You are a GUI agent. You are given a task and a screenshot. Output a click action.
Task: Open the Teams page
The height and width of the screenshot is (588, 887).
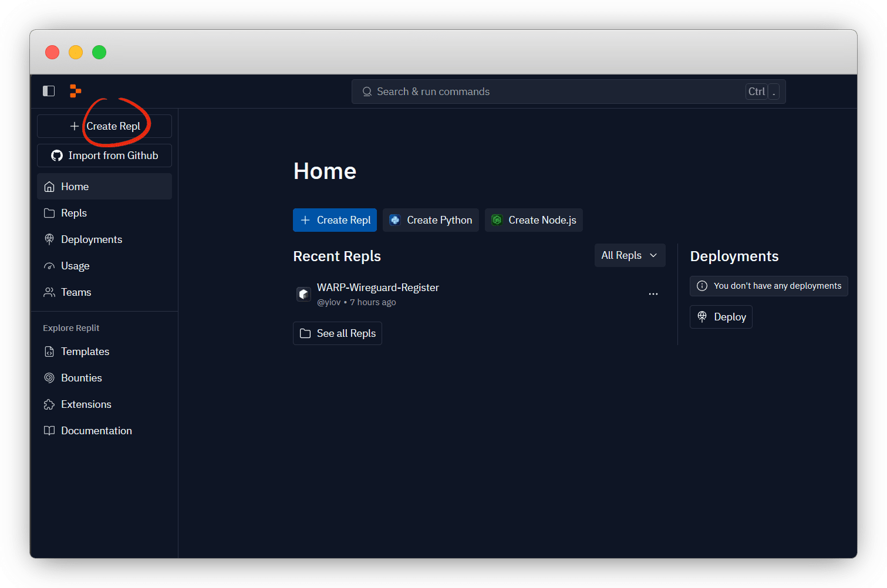(x=76, y=292)
